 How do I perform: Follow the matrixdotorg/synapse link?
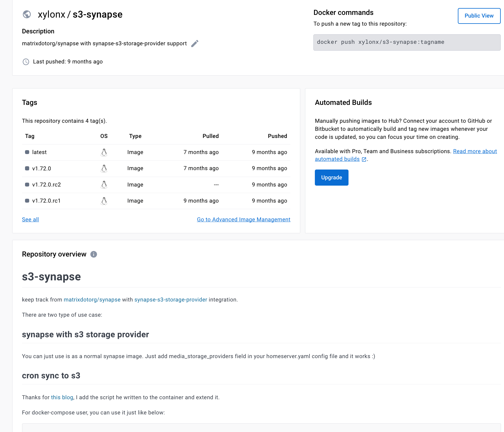[x=92, y=300]
